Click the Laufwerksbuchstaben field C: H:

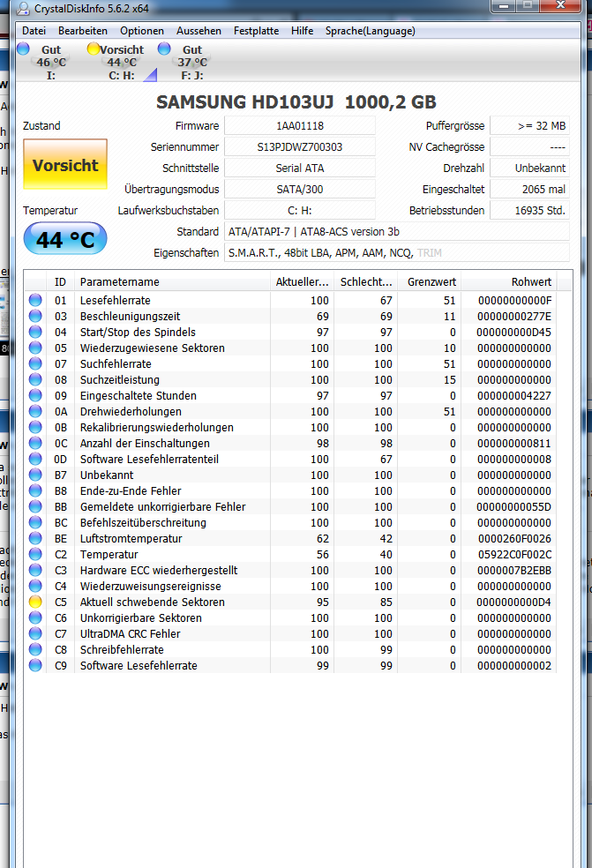click(x=300, y=210)
